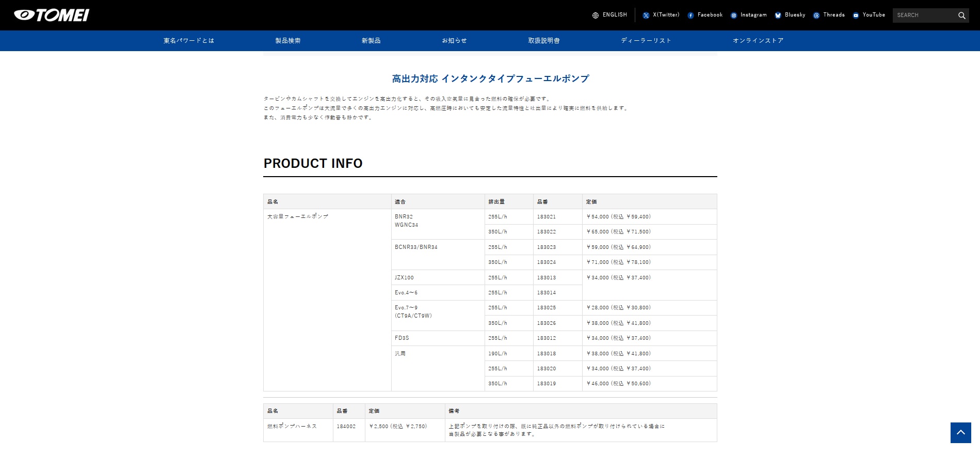Click price ￥59,000 (税込 ￥64,900)
Viewport: 980px width, 471px height.
[x=618, y=247]
